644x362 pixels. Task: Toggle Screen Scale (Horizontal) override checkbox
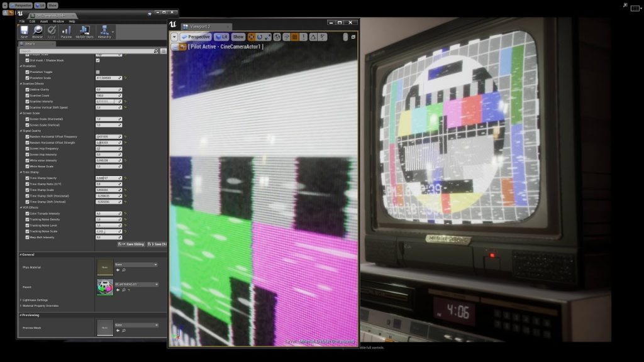(x=28, y=119)
